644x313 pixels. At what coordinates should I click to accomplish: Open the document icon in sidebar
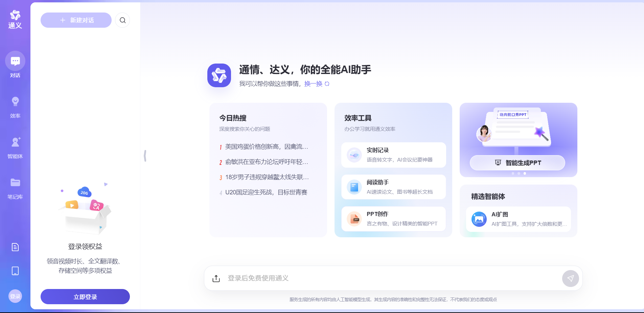tap(15, 247)
